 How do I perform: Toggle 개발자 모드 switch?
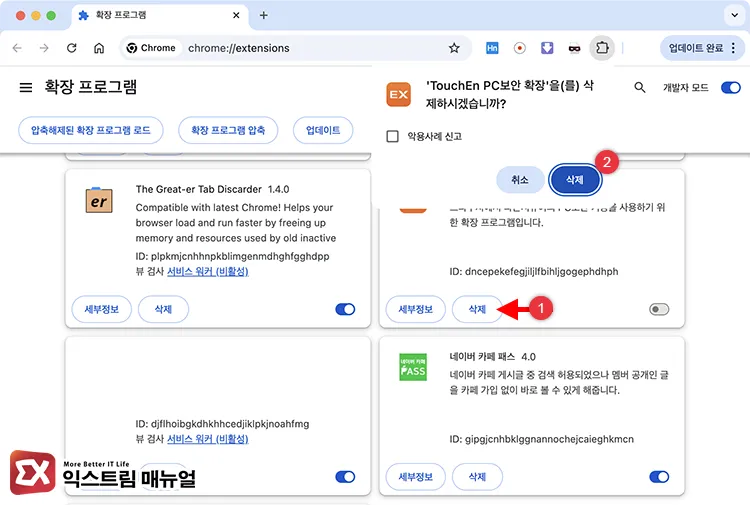(x=731, y=88)
